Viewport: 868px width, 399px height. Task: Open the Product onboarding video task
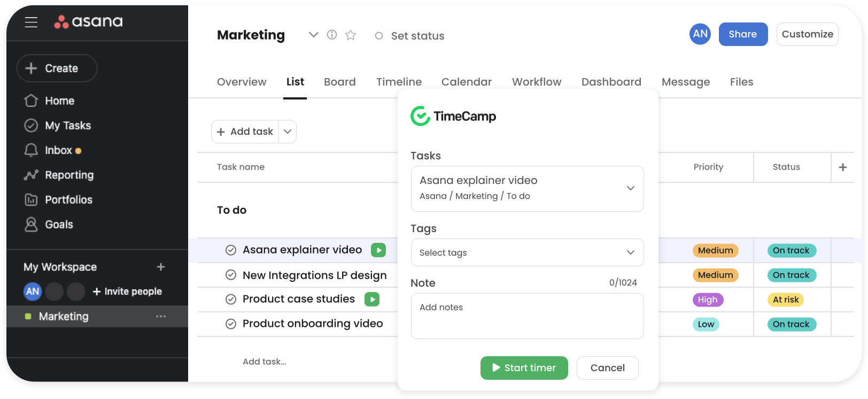pyautogui.click(x=313, y=324)
